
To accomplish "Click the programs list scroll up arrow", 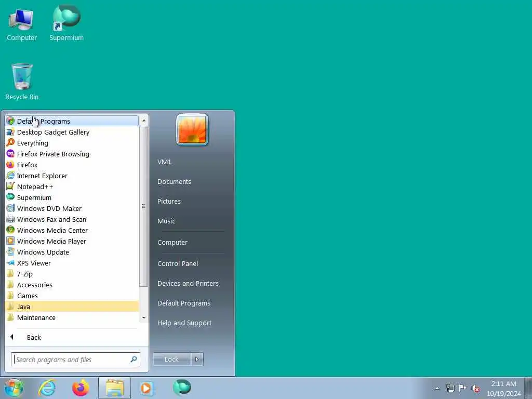I will point(144,121).
